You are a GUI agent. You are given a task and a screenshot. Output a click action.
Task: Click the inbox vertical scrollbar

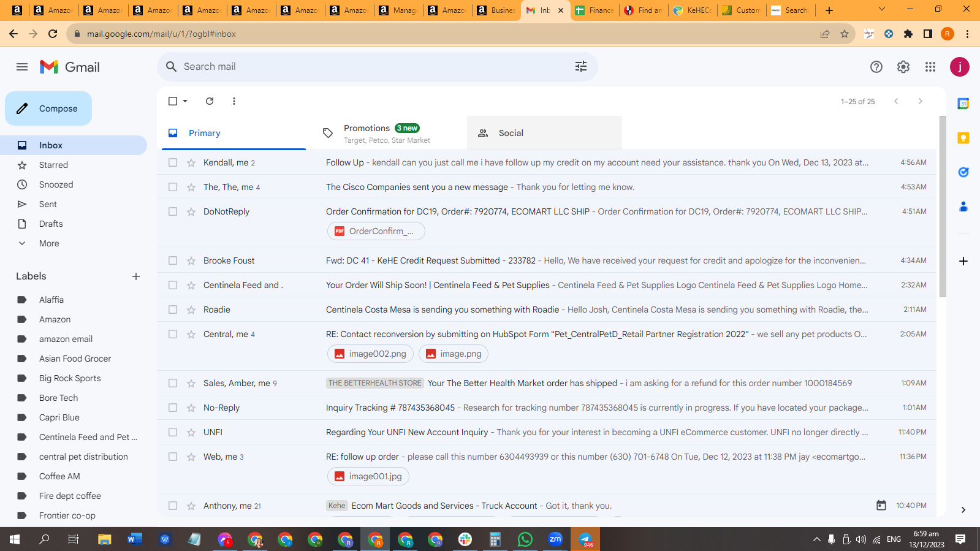(x=943, y=207)
